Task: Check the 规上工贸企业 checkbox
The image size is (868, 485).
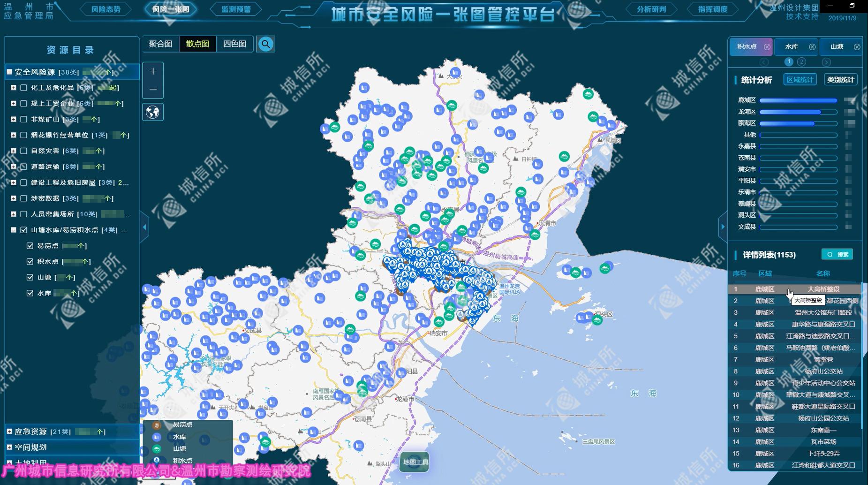Action: click(23, 103)
